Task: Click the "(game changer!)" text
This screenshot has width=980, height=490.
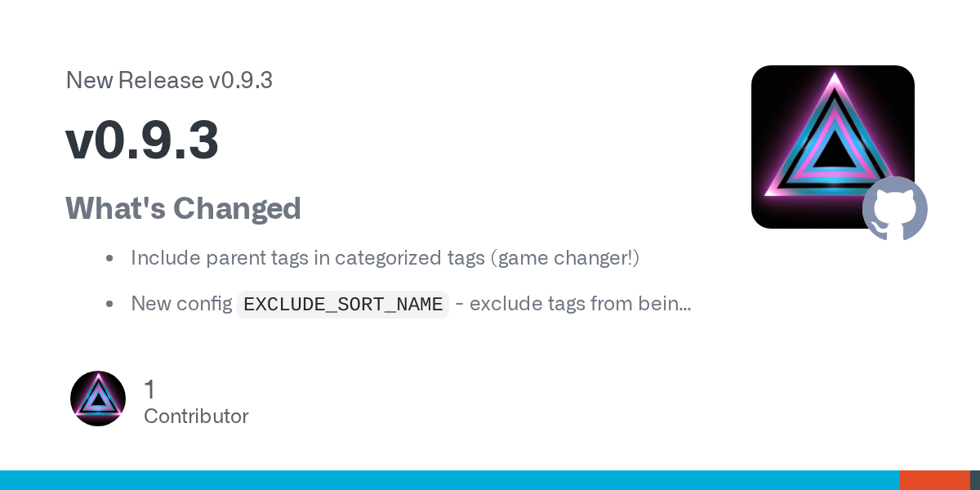Action: [564, 258]
